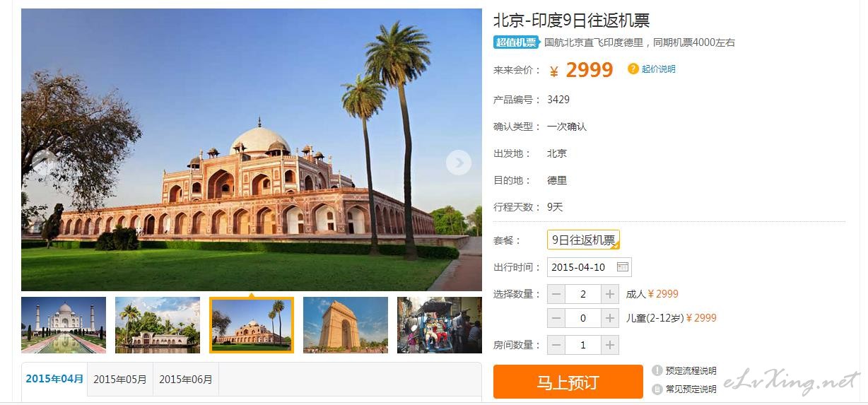Click the question mark icon beside 起价说明

(633, 69)
